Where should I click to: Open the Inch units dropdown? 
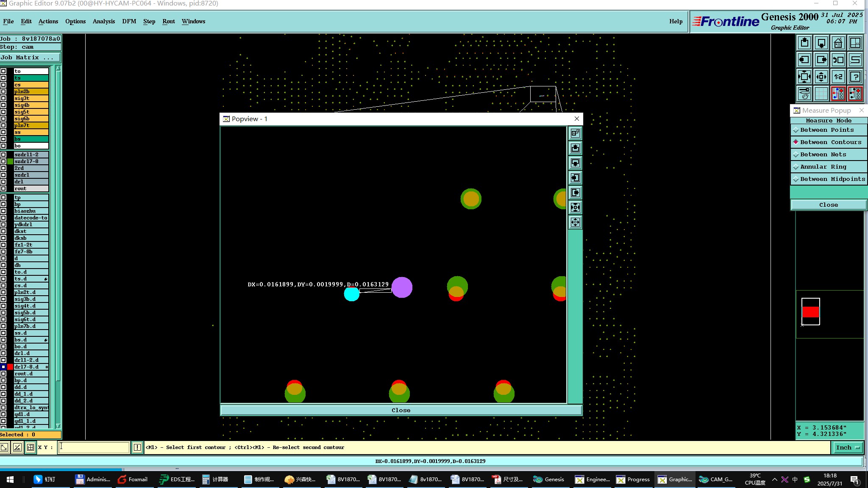tap(848, 447)
